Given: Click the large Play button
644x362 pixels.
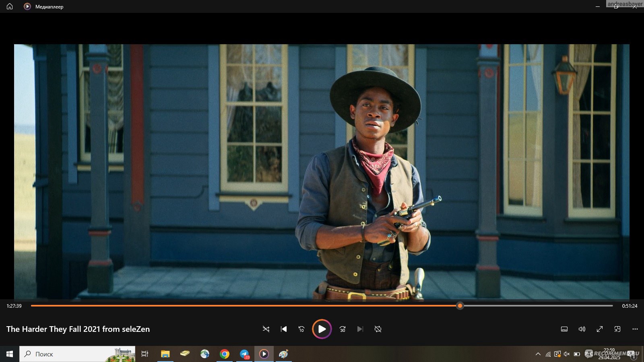Looking at the screenshot, I should tap(322, 329).
